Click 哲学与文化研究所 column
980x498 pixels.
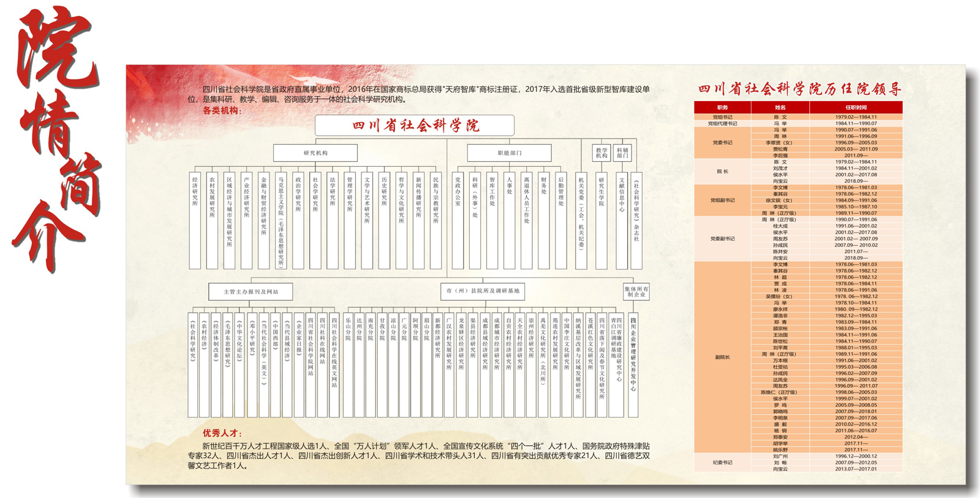coord(401,220)
